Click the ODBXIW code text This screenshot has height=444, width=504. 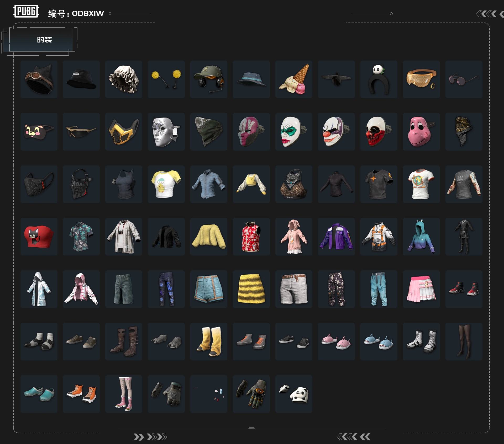88,13
